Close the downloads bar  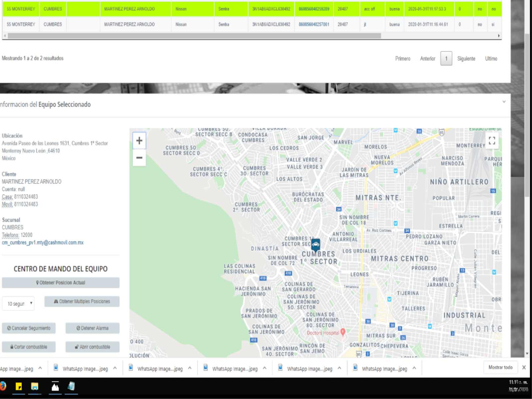point(524,367)
